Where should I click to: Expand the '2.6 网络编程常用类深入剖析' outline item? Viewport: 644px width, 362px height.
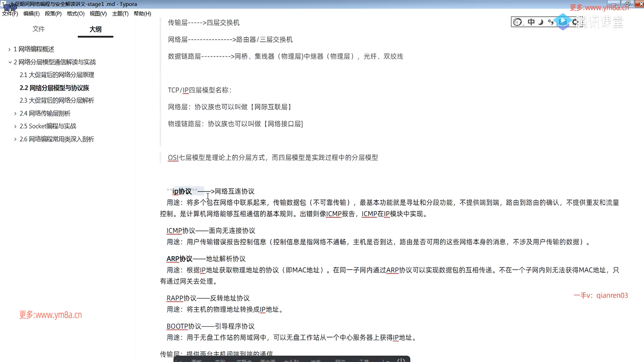(x=15, y=139)
